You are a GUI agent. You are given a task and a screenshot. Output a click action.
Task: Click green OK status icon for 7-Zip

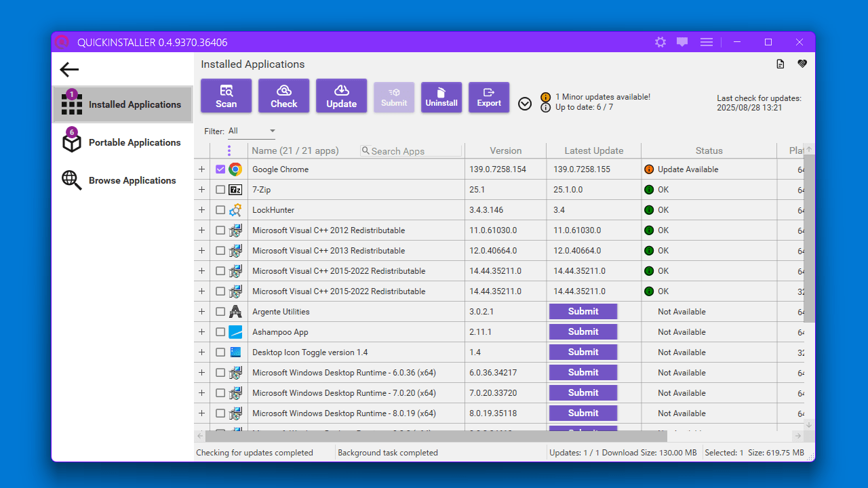pos(649,190)
